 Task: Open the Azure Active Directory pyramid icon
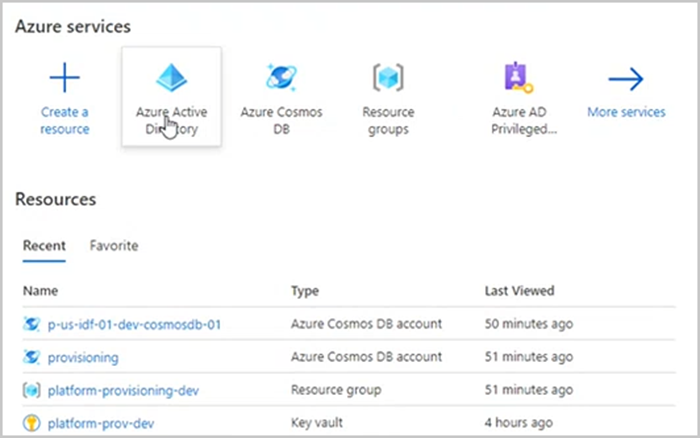coord(171,79)
